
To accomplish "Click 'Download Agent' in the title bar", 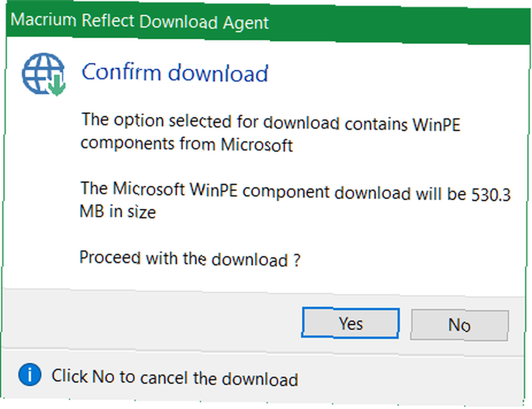I will (204, 22).
